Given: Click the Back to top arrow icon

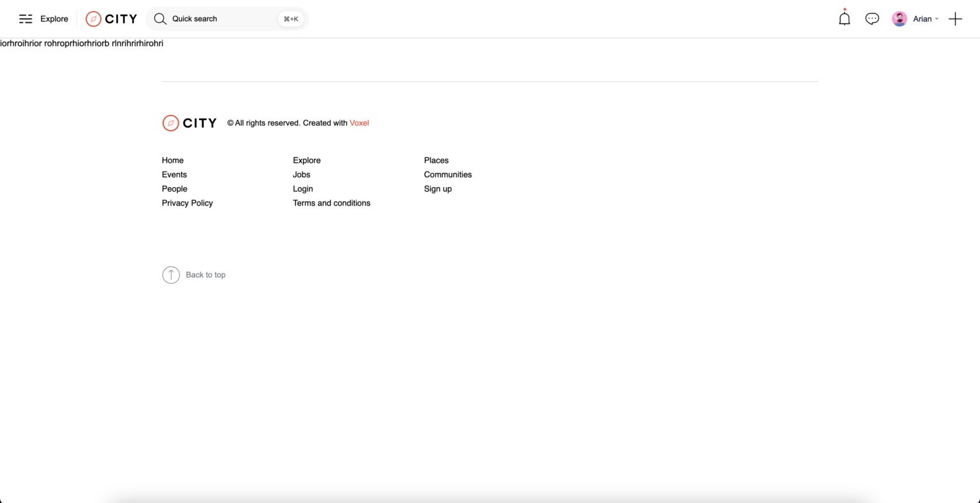Looking at the screenshot, I should pyautogui.click(x=171, y=275).
